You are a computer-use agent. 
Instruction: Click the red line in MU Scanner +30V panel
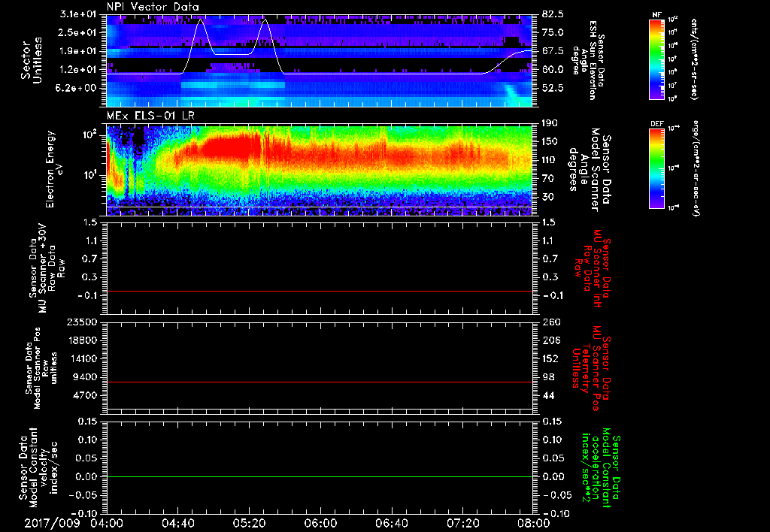(x=319, y=291)
